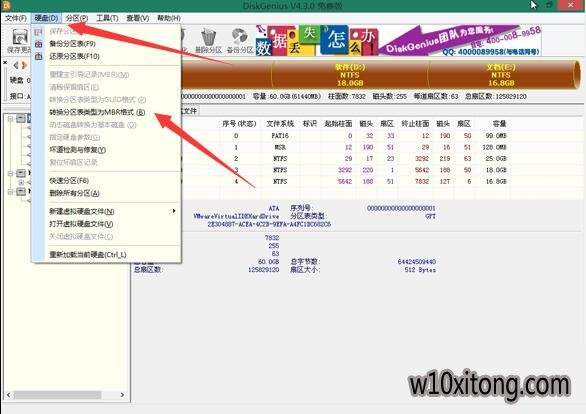Click the restore partition table menu icon
Viewport: 586px width, 414px height.
click(38, 56)
